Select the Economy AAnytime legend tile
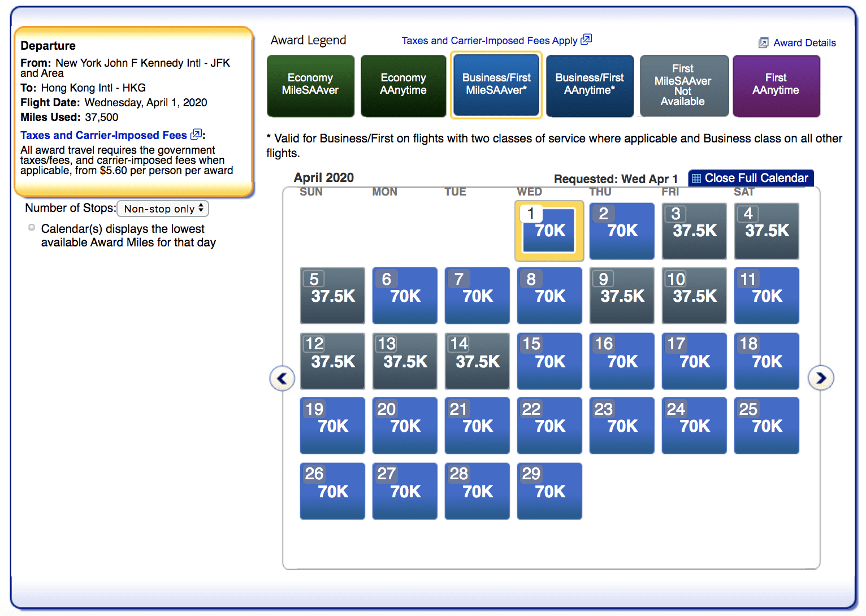Image resolution: width=866 pixels, height=616 pixels. (403, 85)
